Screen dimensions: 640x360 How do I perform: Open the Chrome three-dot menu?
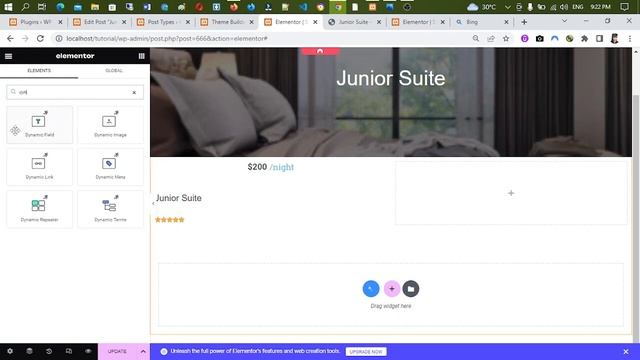point(630,38)
